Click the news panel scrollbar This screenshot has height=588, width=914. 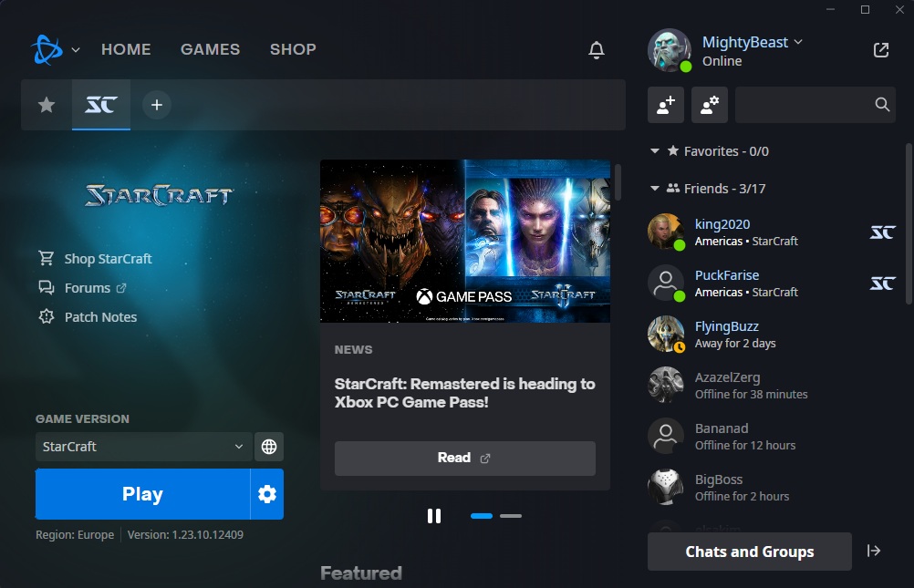[x=618, y=182]
